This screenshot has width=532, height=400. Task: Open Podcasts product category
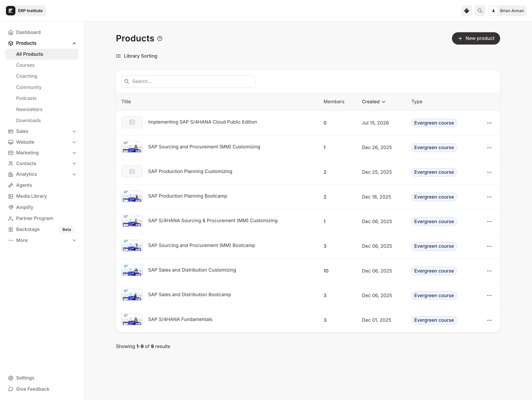point(26,98)
